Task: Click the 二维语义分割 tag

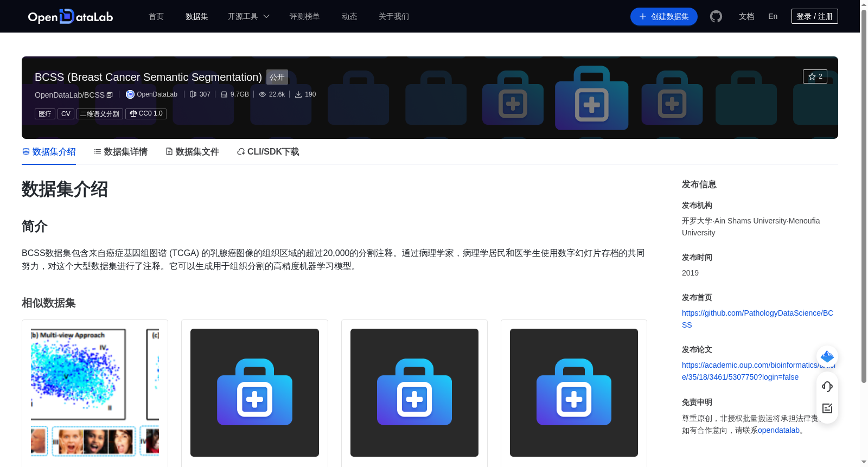Action: point(100,114)
